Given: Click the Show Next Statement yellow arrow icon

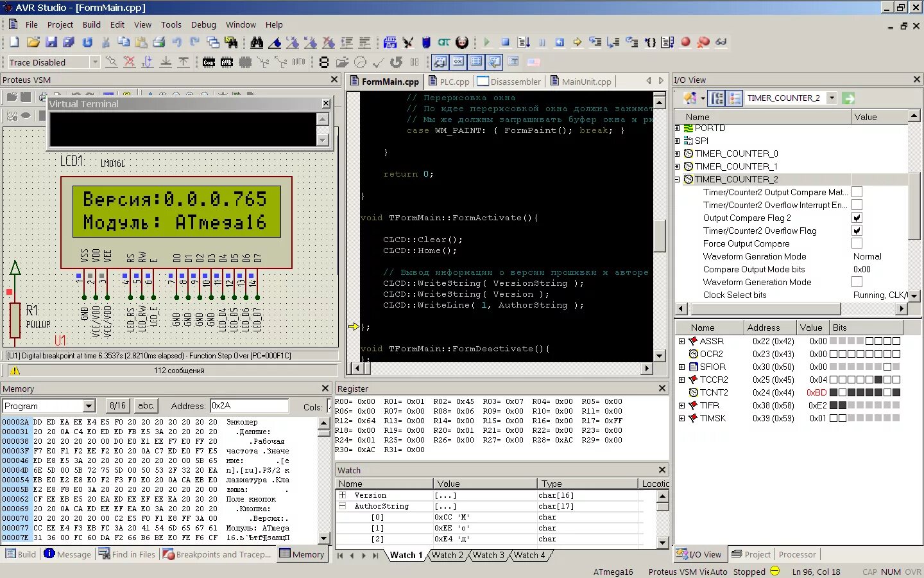Looking at the screenshot, I should [577, 42].
